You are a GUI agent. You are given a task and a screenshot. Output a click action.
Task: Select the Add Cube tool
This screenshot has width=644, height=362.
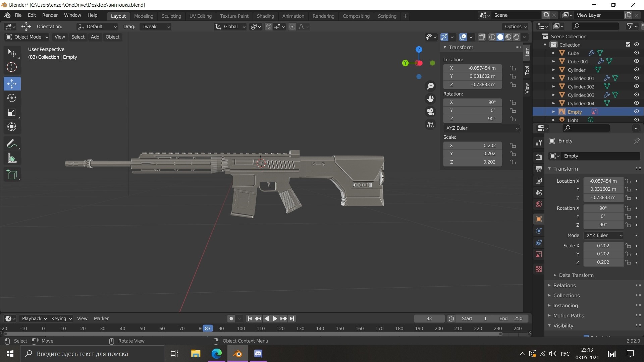point(12,175)
